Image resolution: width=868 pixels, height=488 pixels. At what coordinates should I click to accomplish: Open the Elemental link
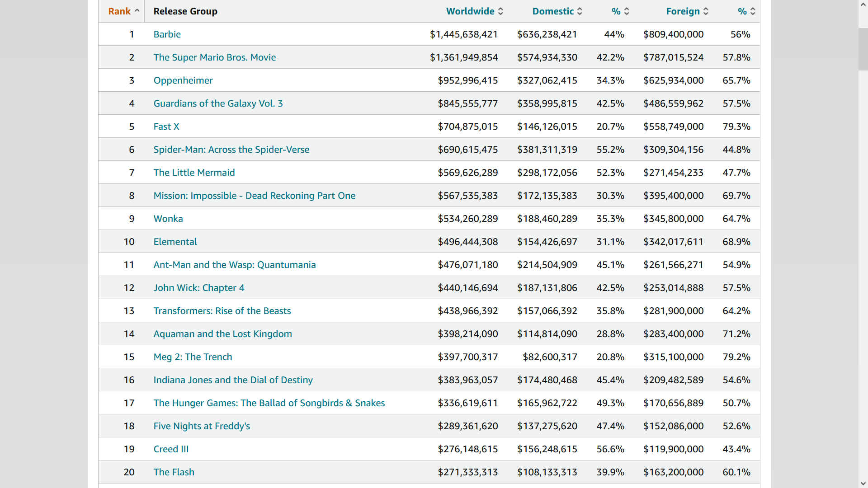pyautogui.click(x=175, y=242)
